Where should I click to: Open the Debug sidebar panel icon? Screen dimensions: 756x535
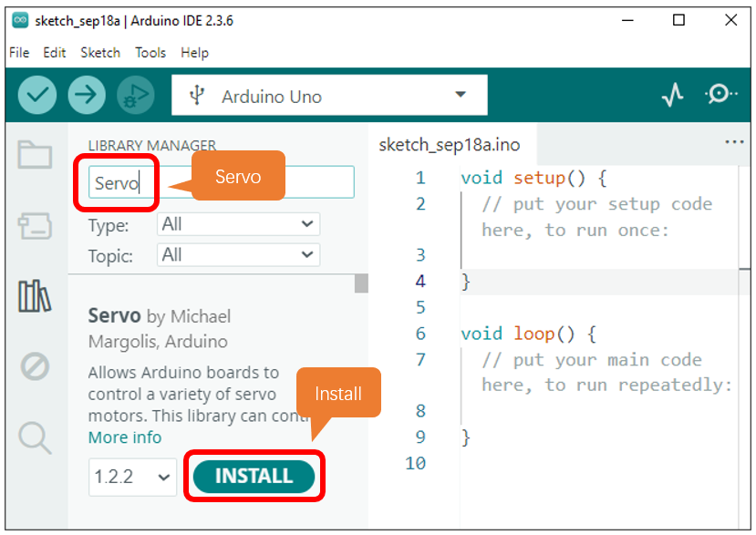[35, 366]
